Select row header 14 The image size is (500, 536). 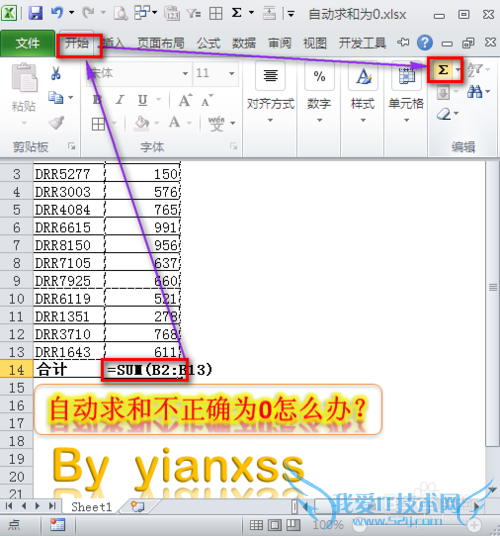pos(16,370)
